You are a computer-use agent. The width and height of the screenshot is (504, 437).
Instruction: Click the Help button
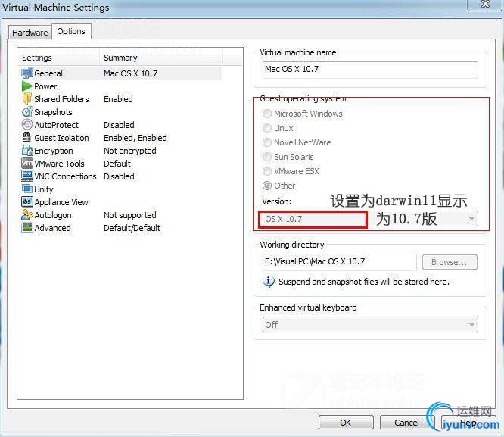(x=468, y=422)
